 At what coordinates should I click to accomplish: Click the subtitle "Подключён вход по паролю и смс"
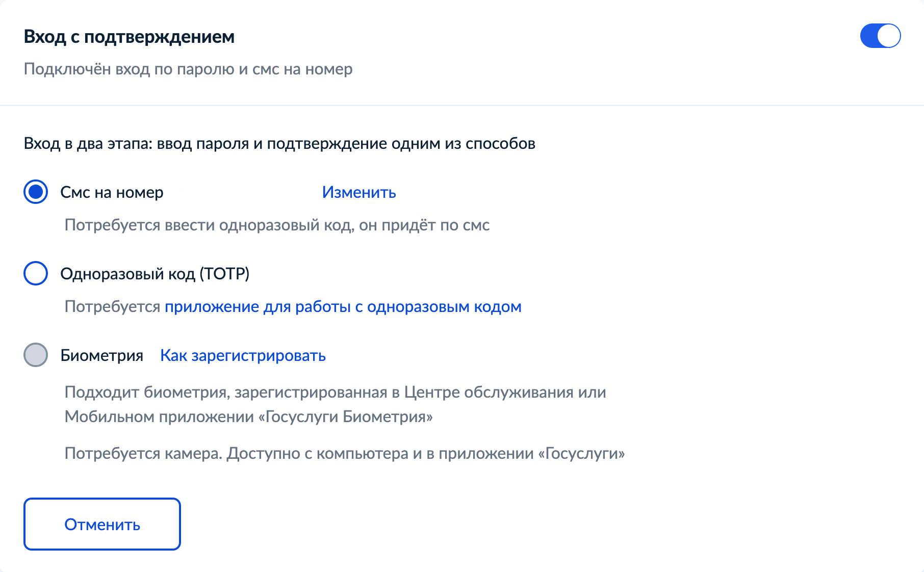coord(188,69)
